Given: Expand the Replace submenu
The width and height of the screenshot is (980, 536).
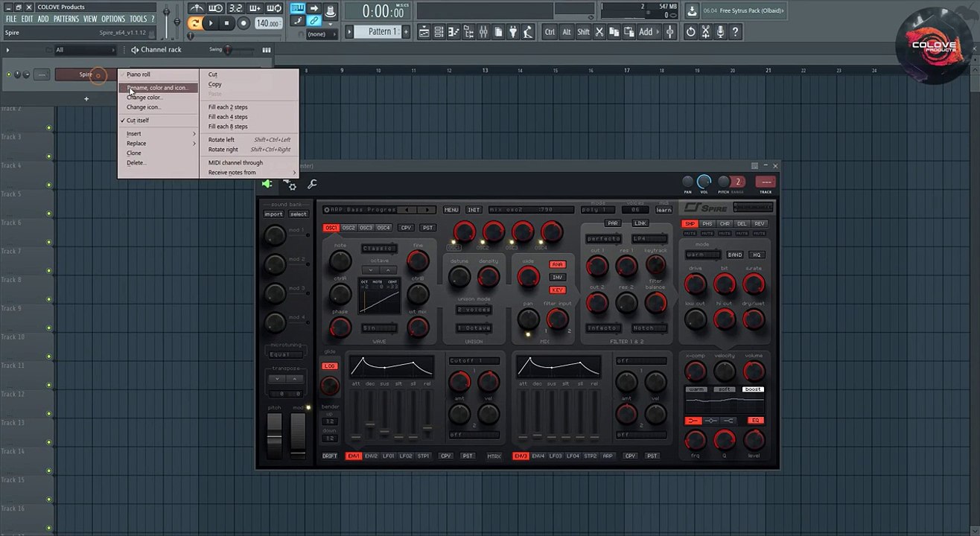Looking at the screenshot, I should [158, 143].
